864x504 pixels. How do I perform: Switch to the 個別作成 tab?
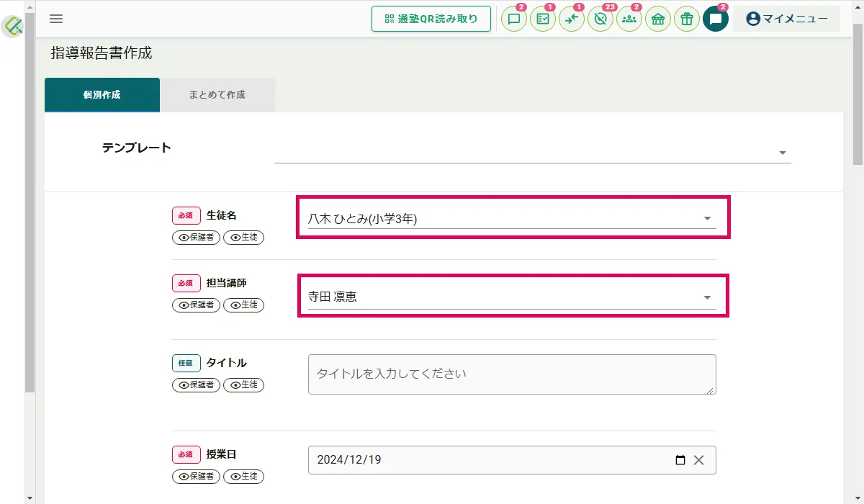point(102,95)
